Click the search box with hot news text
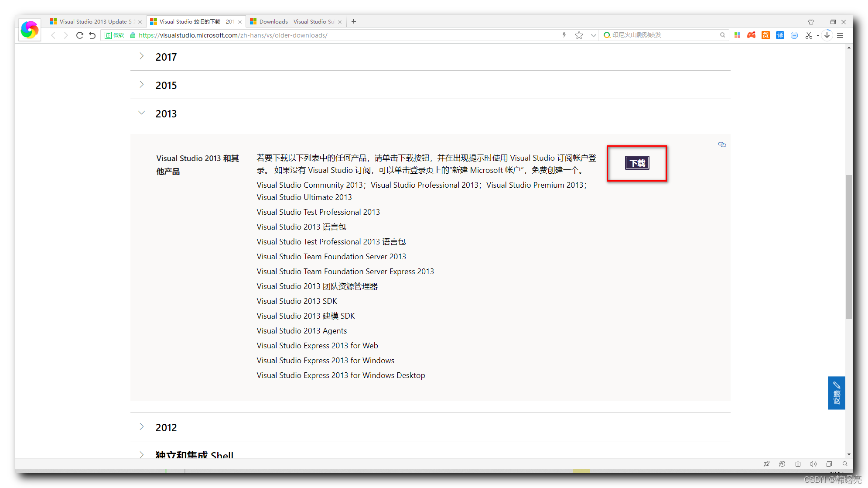868x488 pixels. [x=663, y=35]
